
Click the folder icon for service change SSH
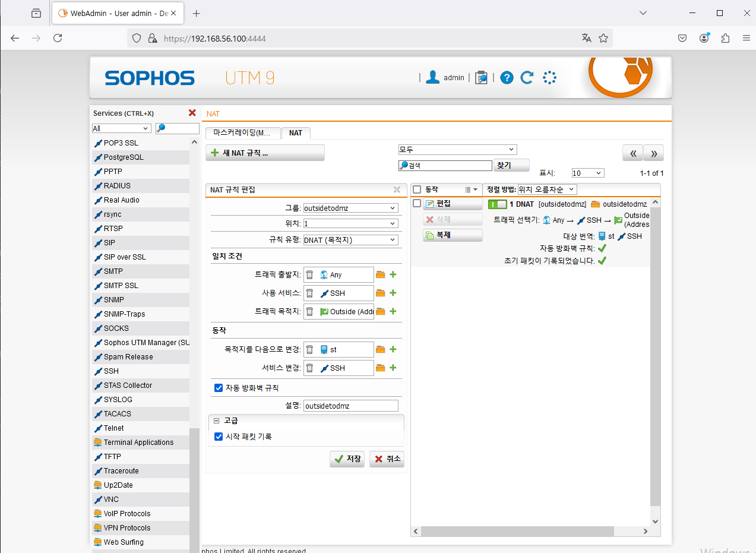click(x=381, y=368)
